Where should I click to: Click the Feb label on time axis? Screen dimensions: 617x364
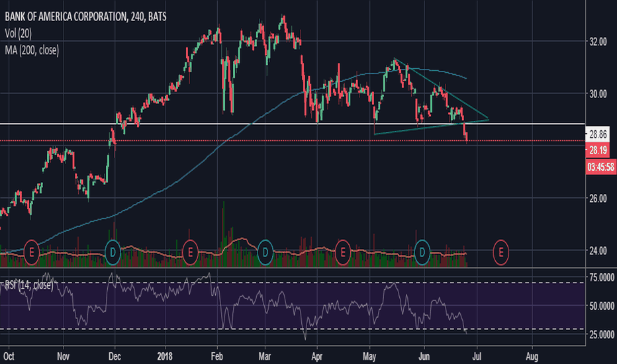(217, 357)
